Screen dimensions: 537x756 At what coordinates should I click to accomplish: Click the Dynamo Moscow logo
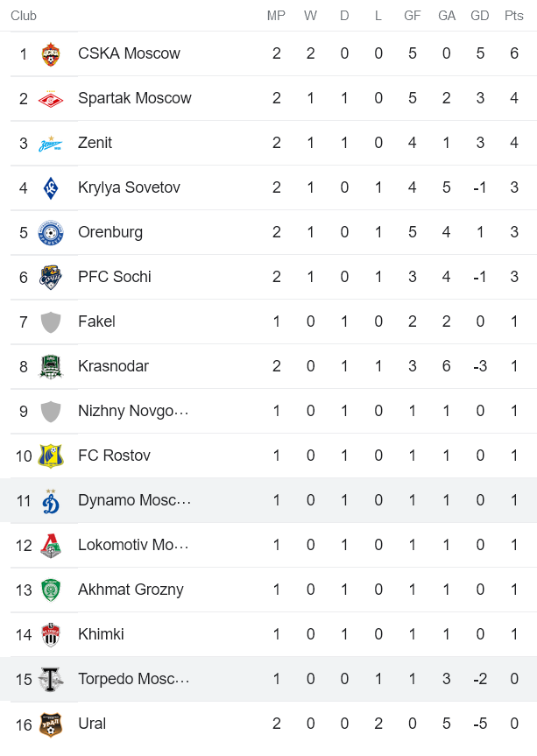[x=51, y=501]
